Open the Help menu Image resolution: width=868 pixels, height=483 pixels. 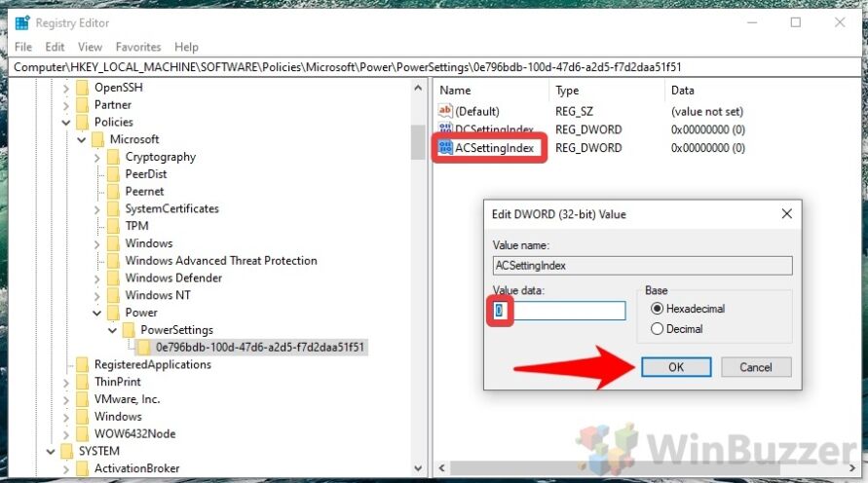click(x=186, y=47)
